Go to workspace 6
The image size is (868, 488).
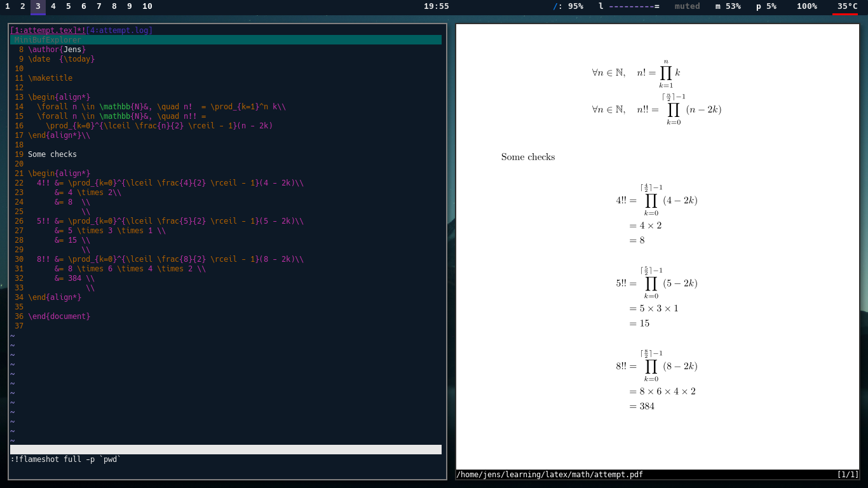click(84, 6)
